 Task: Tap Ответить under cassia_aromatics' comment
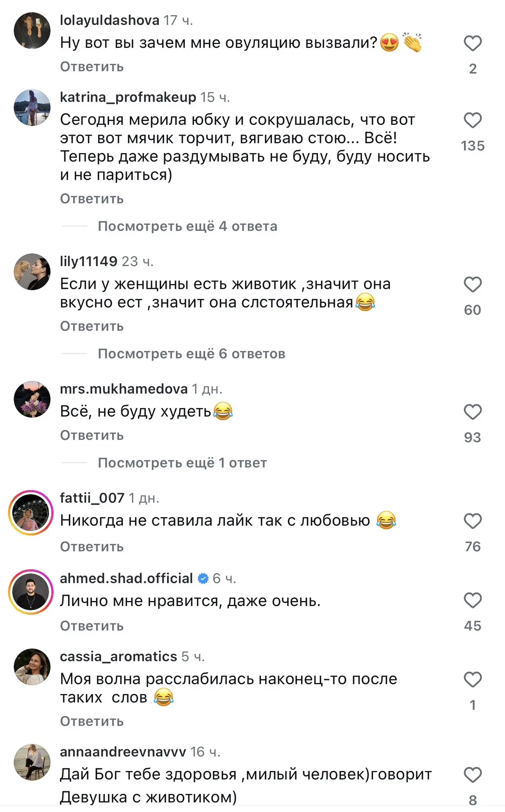pyautogui.click(x=92, y=721)
